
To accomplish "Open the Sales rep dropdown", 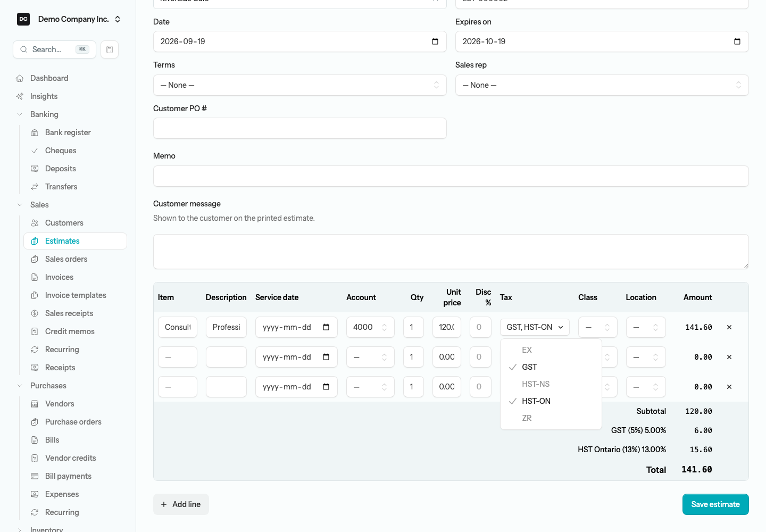I will tap(602, 85).
